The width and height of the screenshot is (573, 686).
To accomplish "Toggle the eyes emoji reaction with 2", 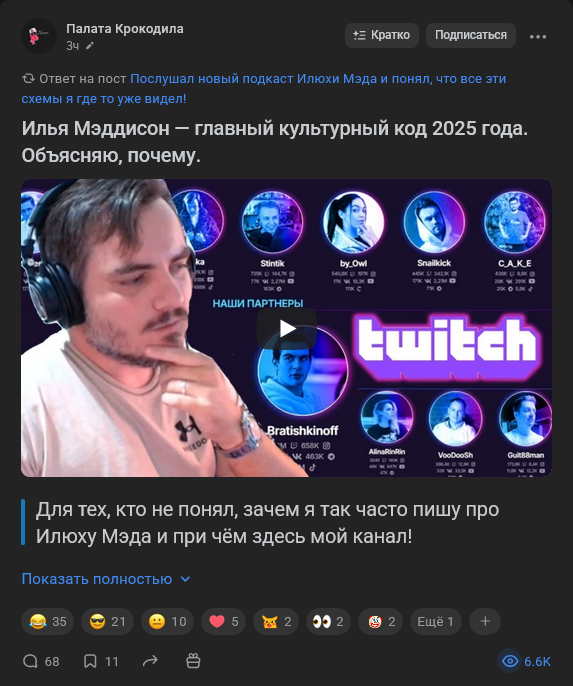I will (328, 621).
